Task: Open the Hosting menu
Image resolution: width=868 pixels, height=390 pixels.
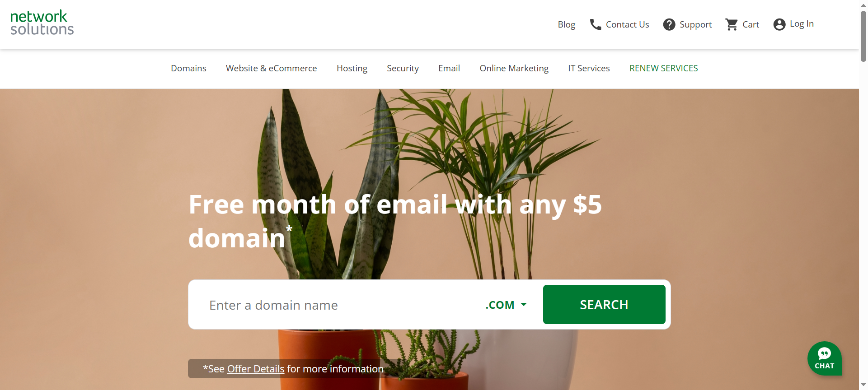Action: tap(352, 68)
